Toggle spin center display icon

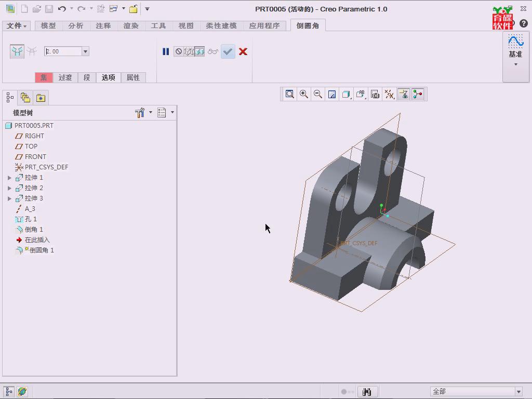coord(418,94)
